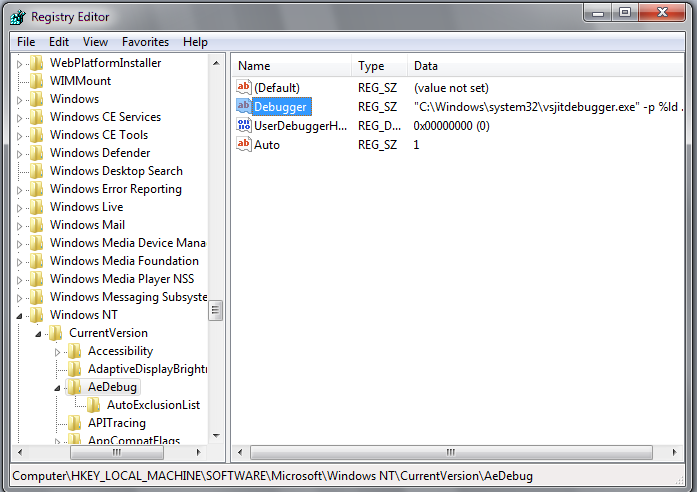
Task: Select the UserDebuggerH... value name
Action: pyautogui.click(x=300, y=126)
